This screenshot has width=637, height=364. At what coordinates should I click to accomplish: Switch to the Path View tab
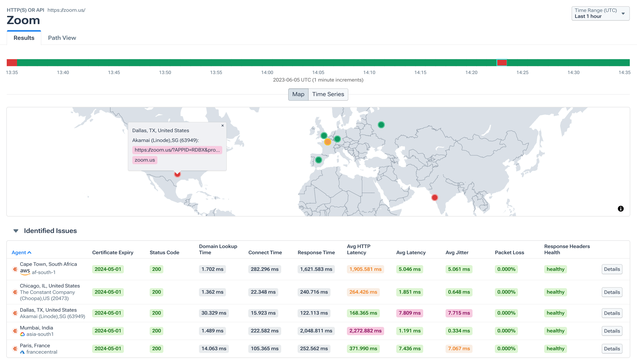pos(62,38)
